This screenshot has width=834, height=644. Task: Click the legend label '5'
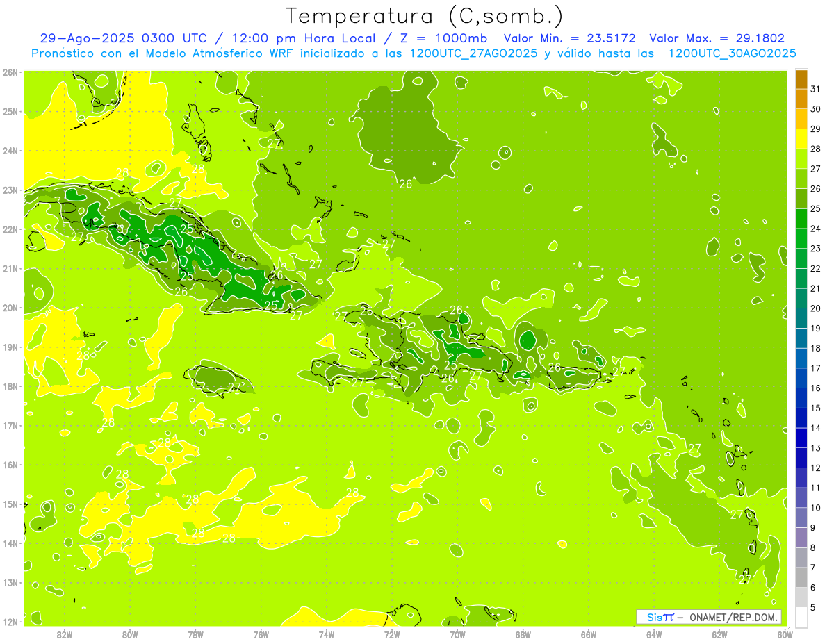pyautogui.click(x=813, y=608)
